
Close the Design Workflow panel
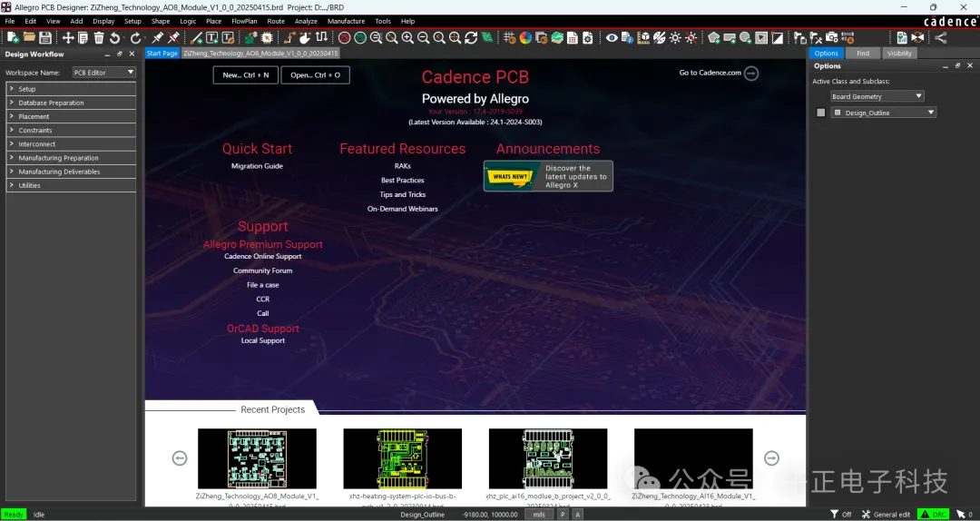coord(132,54)
